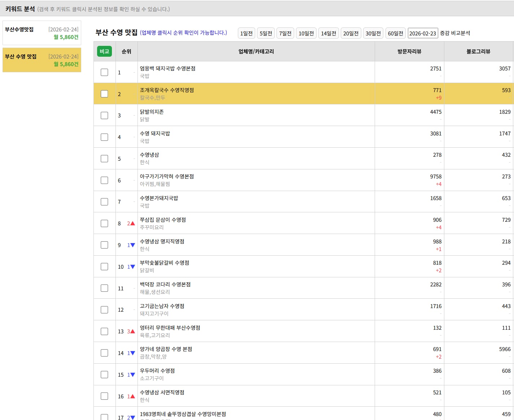The width and height of the screenshot is (514, 420).
Task: Pick the 60일전 date range
Action: (x=395, y=33)
